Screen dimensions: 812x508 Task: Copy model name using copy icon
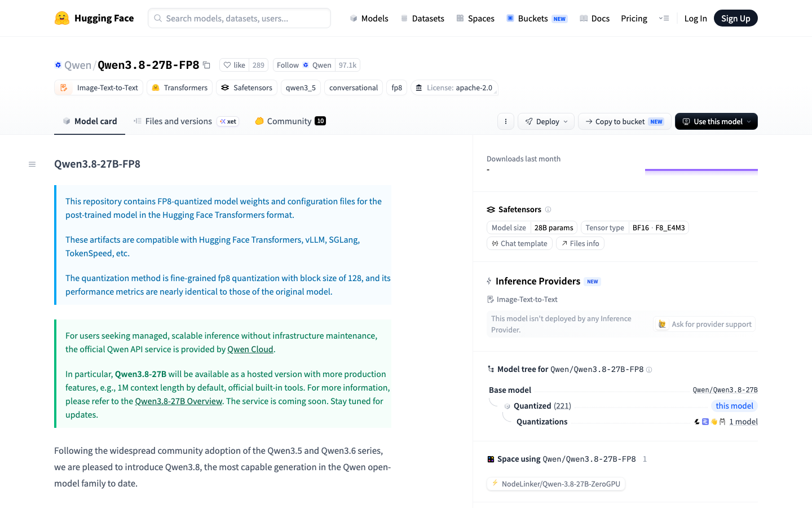point(207,65)
